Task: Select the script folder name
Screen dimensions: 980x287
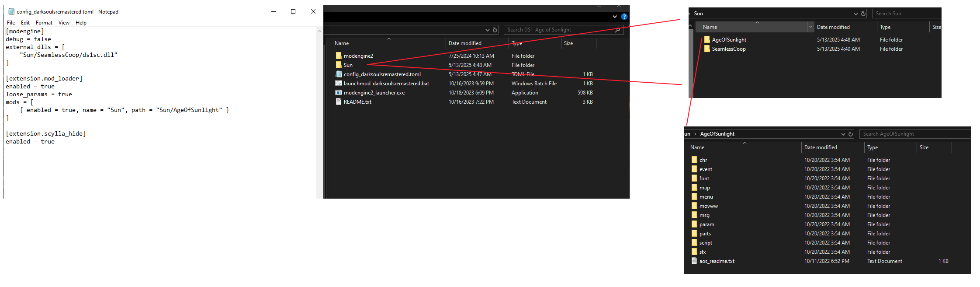Action: [x=706, y=243]
